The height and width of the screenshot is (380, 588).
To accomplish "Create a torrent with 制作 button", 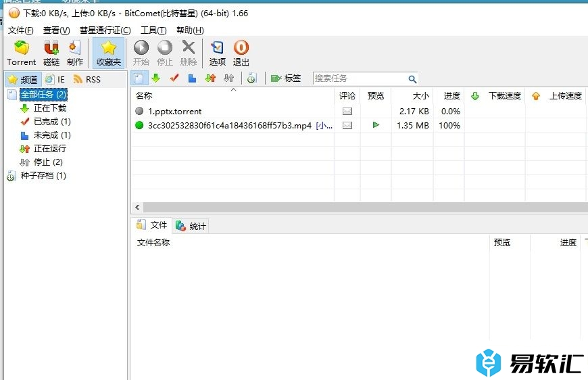I will click(x=74, y=53).
